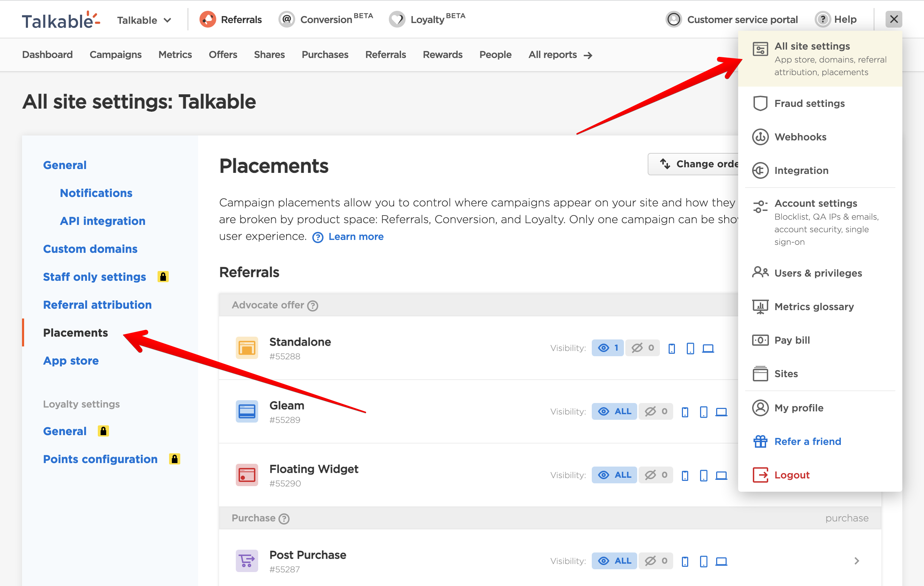Open Staff only settings in sidebar
The image size is (924, 586).
click(x=94, y=277)
